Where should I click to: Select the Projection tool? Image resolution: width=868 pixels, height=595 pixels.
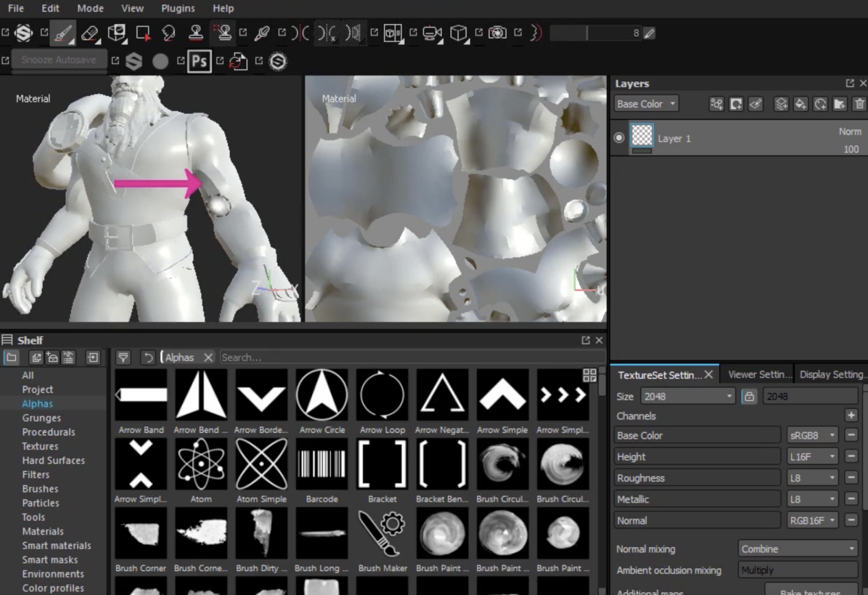117,32
